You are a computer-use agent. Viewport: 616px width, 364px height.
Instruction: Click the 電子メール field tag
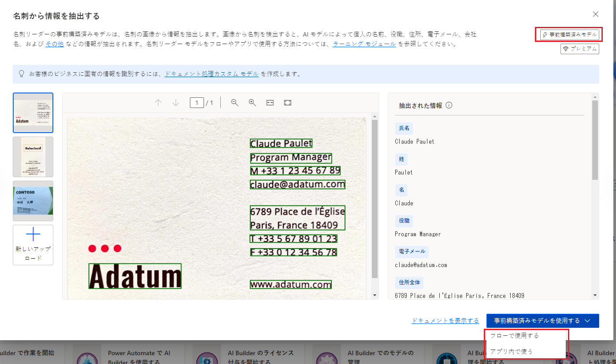[412, 252]
